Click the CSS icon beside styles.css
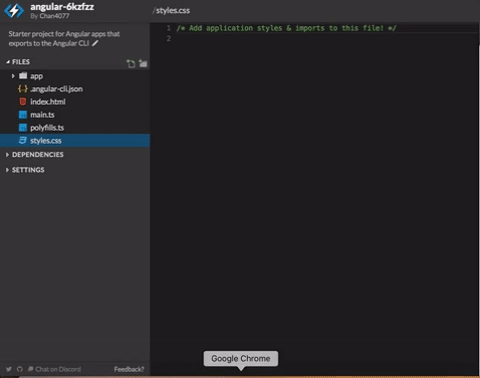This screenshot has width=480, height=378. pyautogui.click(x=23, y=140)
